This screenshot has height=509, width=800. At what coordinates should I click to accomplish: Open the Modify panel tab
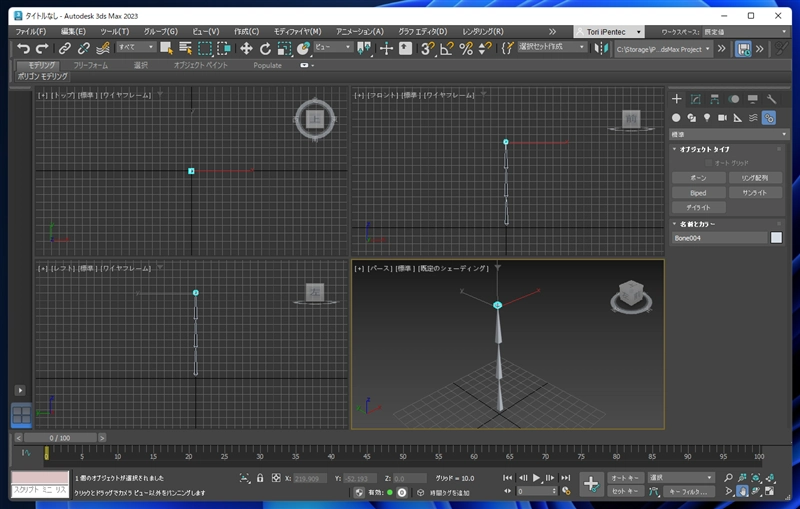(695, 99)
